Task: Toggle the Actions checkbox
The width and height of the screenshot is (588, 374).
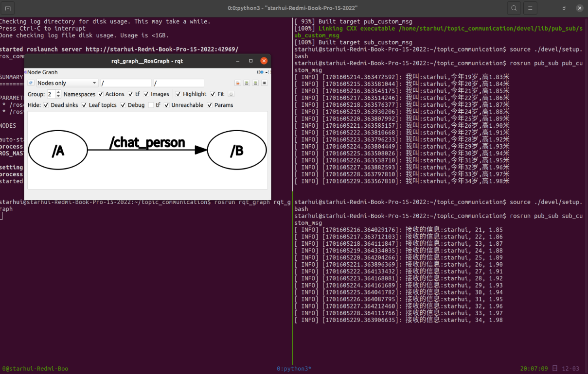Action: (x=101, y=94)
